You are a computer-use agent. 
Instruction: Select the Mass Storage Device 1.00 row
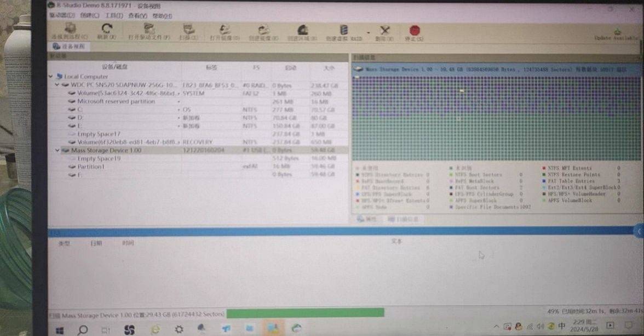pyautogui.click(x=198, y=150)
